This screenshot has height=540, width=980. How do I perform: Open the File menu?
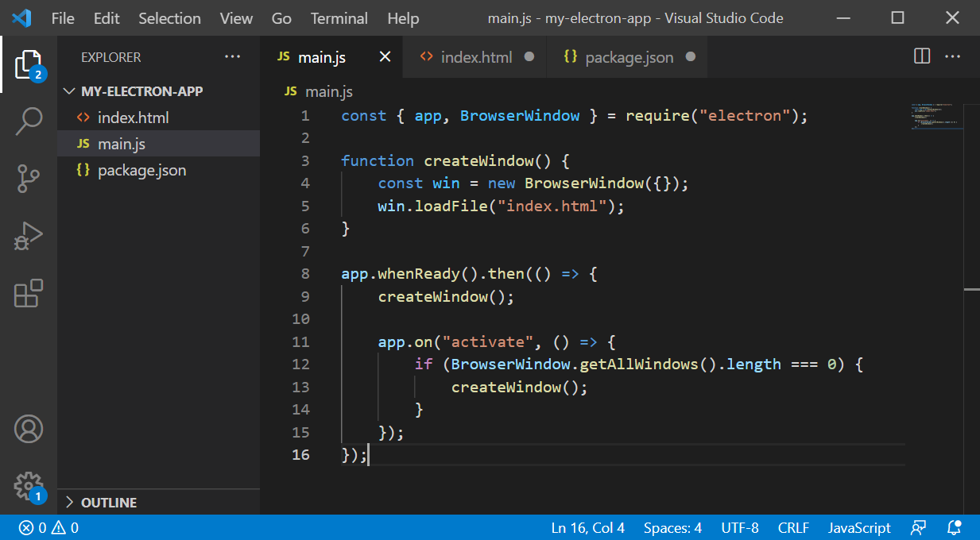tap(63, 17)
